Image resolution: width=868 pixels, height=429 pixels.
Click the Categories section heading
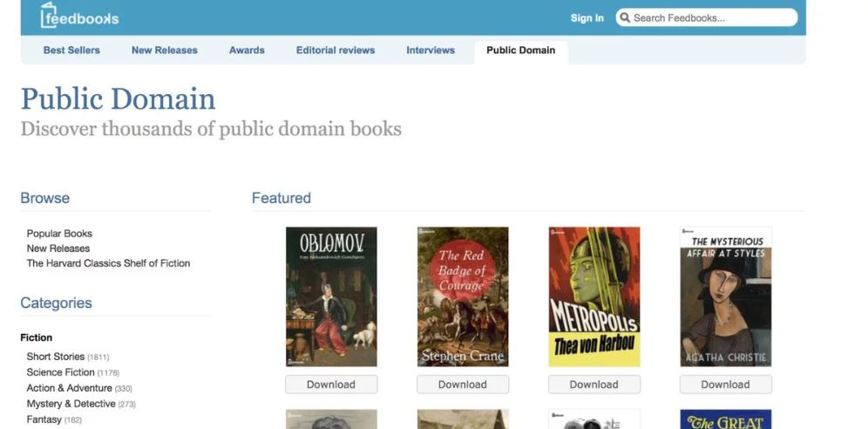click(56, 303)
